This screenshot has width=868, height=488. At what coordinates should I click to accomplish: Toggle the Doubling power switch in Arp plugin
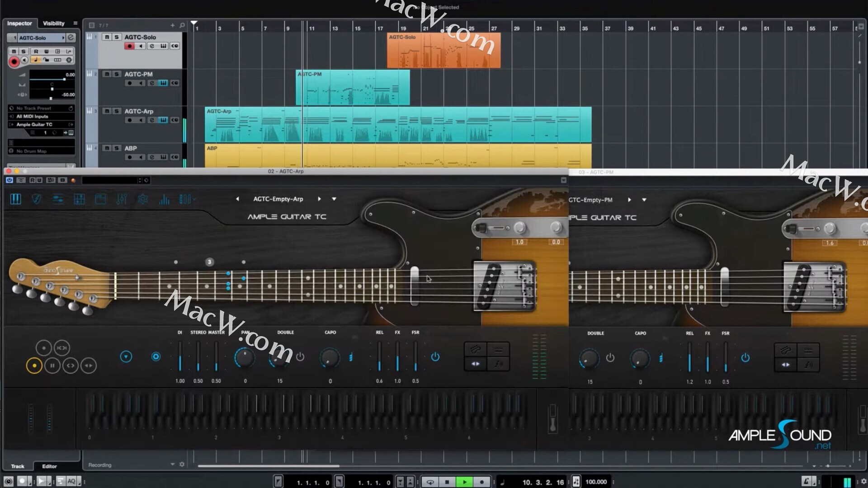(300, 357)
